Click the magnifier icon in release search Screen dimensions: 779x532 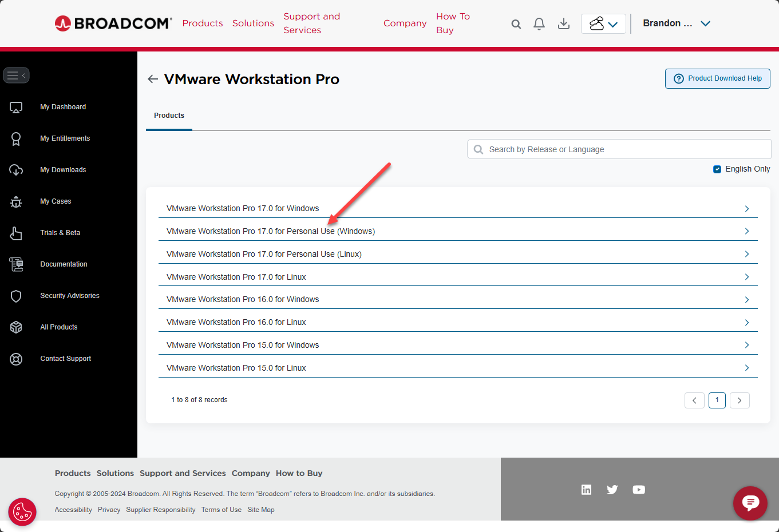tap(479, 149)
